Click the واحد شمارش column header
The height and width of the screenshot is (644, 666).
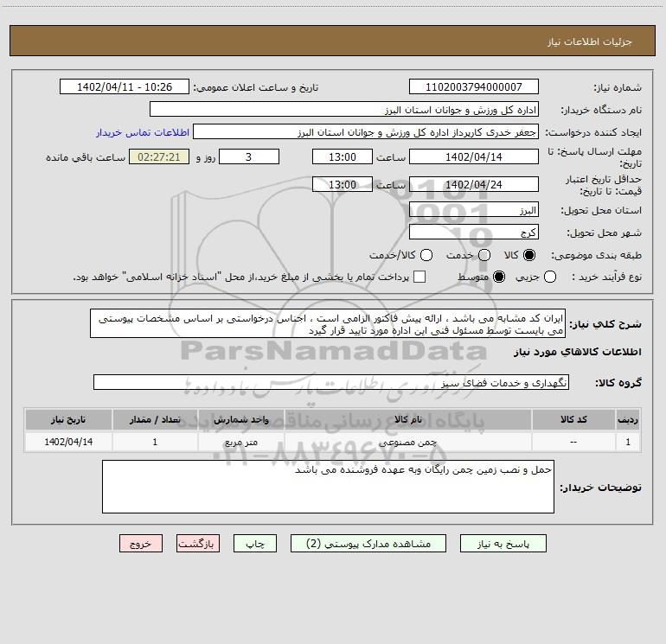coord(240,419)
